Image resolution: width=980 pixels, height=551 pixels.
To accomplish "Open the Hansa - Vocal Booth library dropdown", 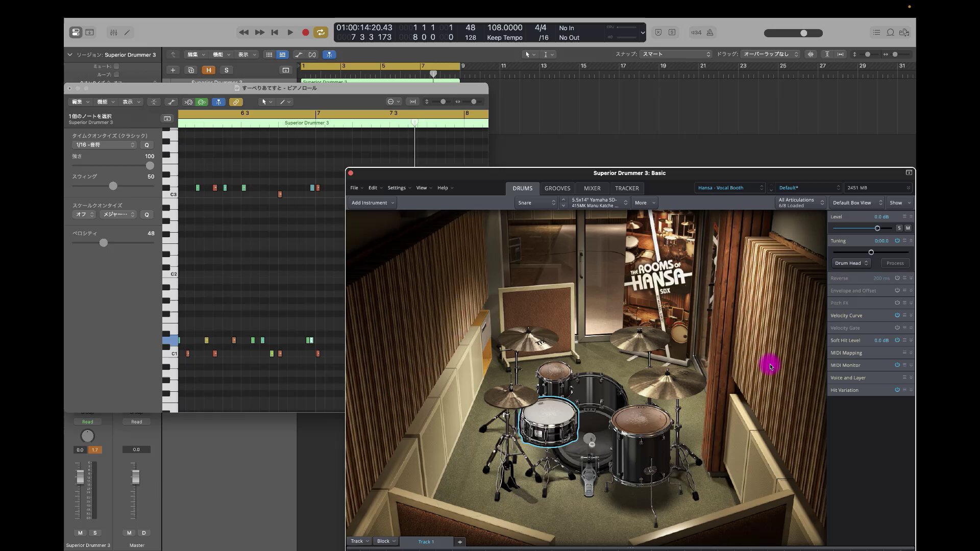I will [730, 188].
